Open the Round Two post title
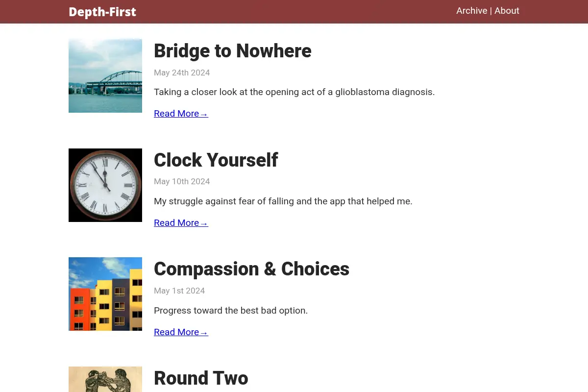588x392 pixels. click(x=201, y=378)
